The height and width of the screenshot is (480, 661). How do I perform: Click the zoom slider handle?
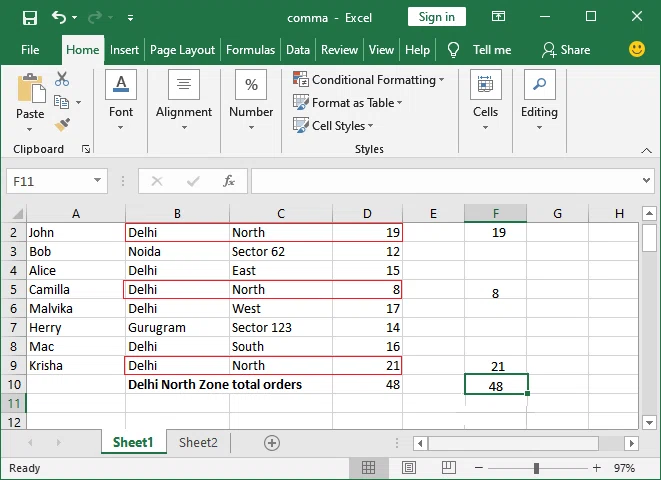click(536, 468)
